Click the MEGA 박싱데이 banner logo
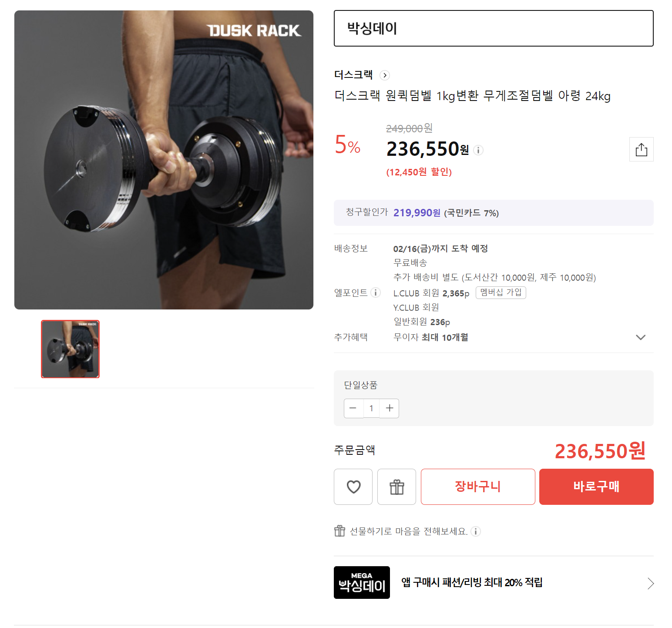672x628 pixels. tap(362, 582)
